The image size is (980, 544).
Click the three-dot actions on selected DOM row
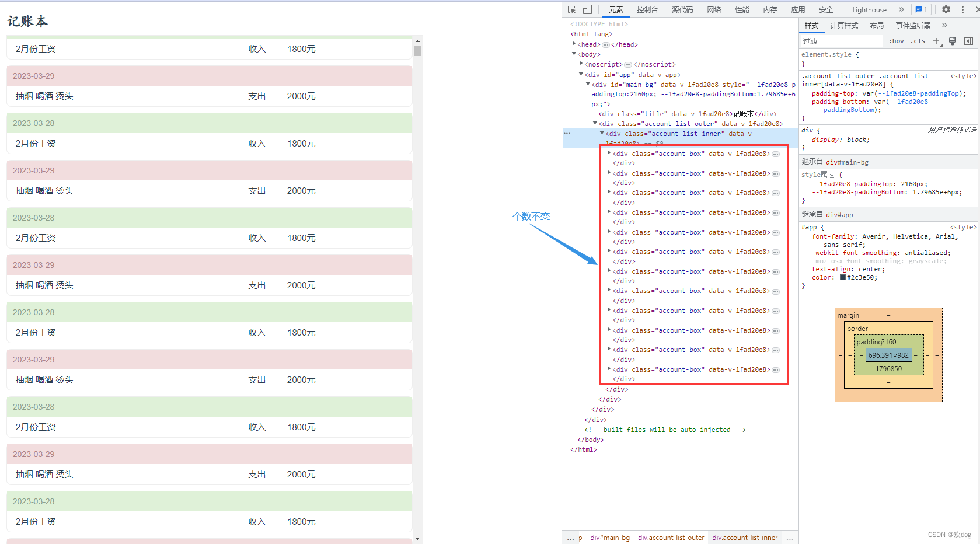click(567, 134)
